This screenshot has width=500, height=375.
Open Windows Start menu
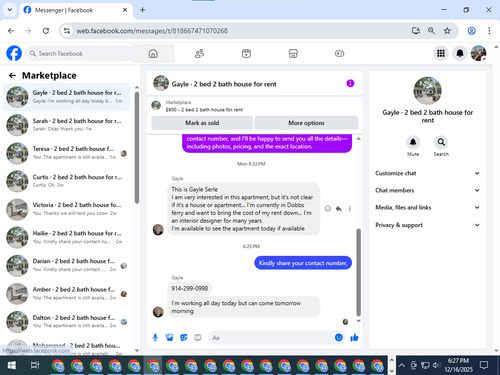pyautogui.click(x=12, y=366)
